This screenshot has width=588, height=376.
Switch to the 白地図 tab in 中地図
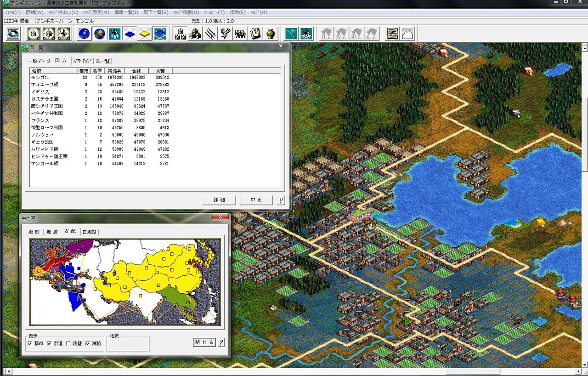[89, 232]
